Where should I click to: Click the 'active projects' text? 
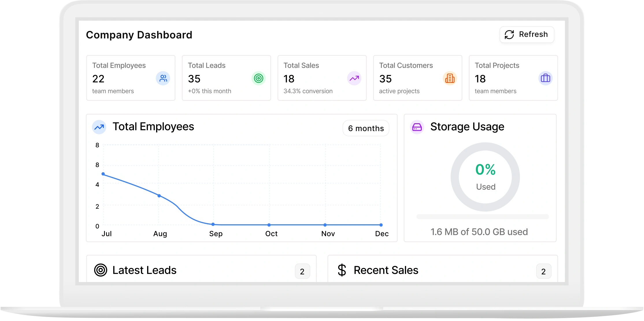point(399,91)
